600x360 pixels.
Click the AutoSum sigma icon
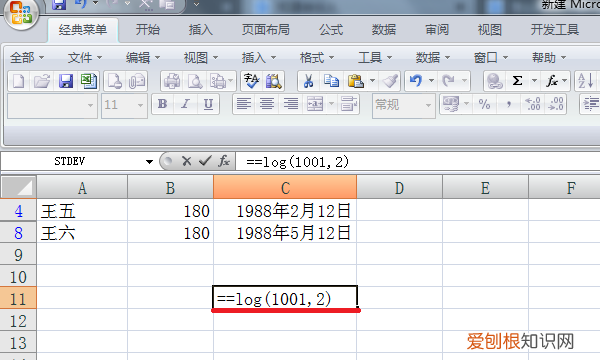click(x=517, y=81)
